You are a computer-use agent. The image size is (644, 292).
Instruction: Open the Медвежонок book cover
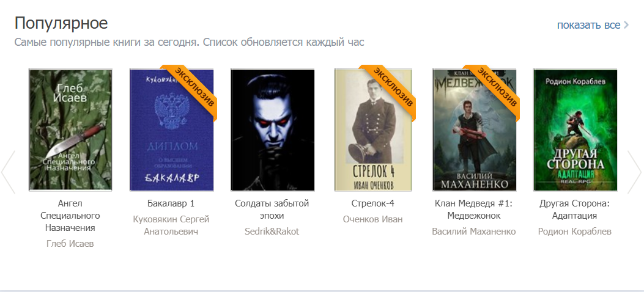(x=475, y=130)
